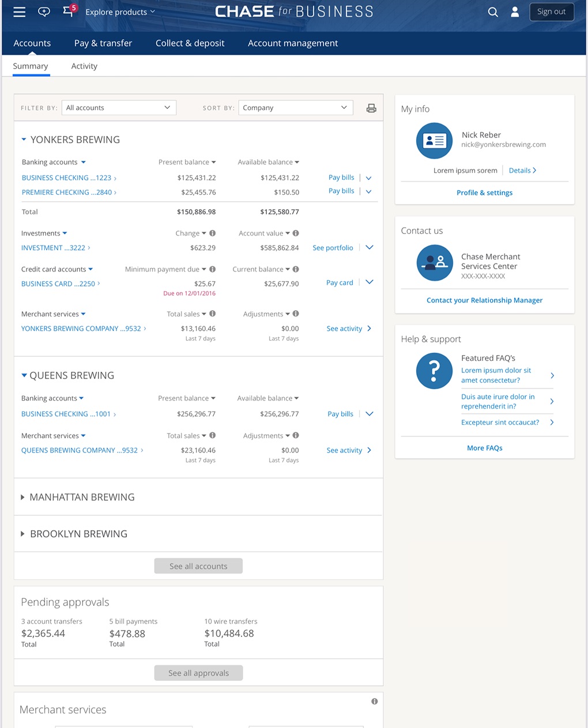
Task: Open YONKERS BREWING COMPANY ...9532 merchant account
Action: (84, 329)
